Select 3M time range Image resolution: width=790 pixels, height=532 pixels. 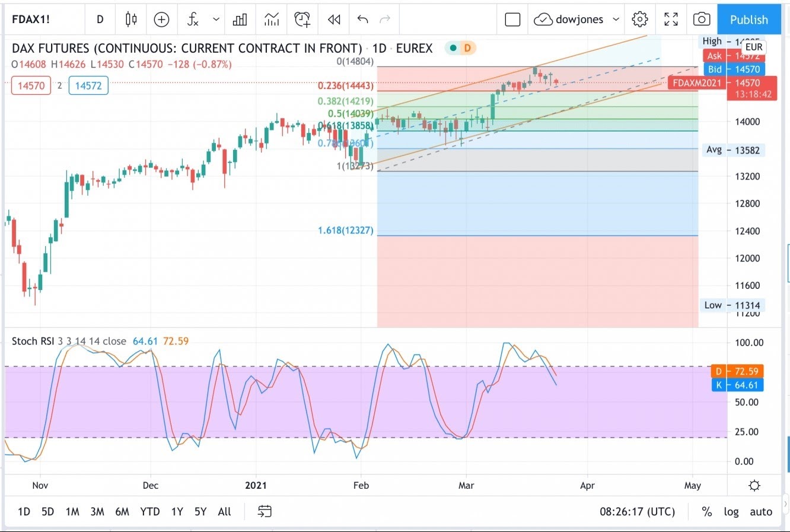pyautogui.click(x=97, y=511)
